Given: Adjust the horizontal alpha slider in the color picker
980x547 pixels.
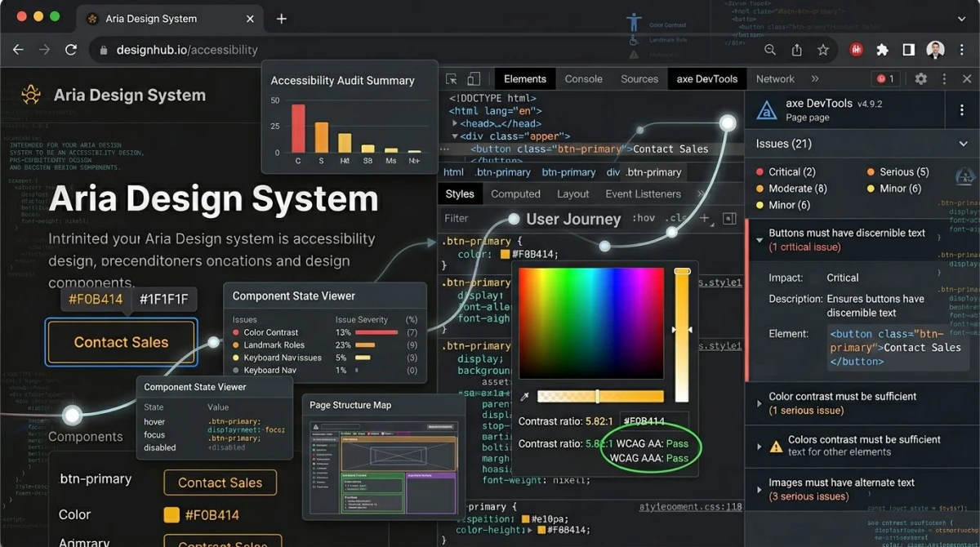Looking at the screenshot, I should tap(600, 397).
